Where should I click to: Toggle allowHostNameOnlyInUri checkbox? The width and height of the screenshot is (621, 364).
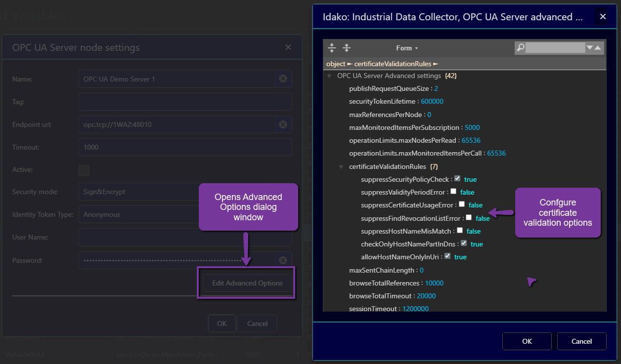(x=447, y=256)
